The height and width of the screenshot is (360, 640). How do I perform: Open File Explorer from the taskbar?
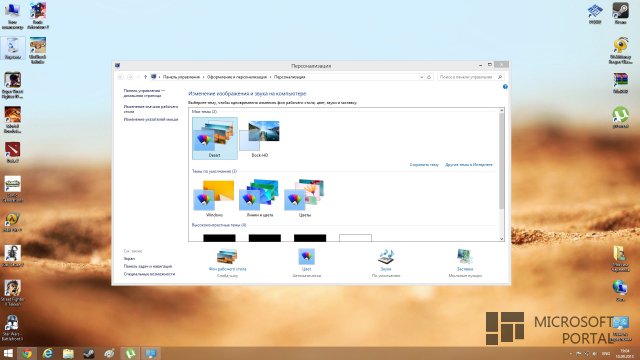click(x=68, y=353)
